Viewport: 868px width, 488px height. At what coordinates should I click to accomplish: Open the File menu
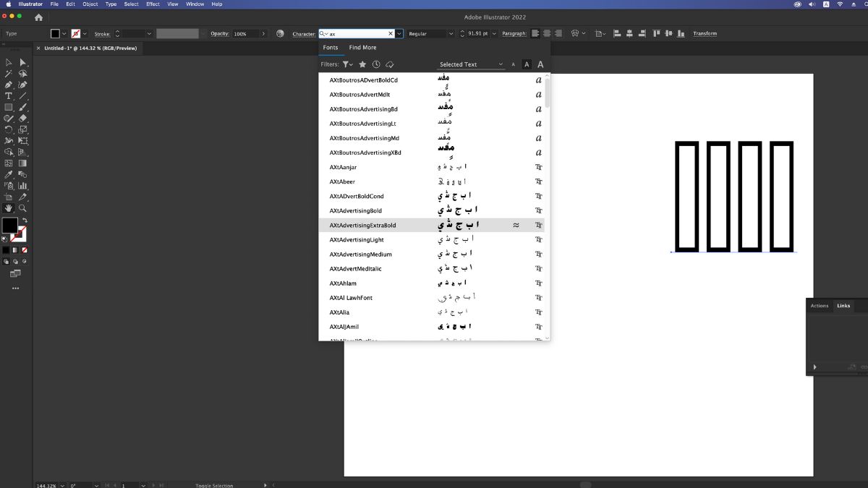pos(54,4)
